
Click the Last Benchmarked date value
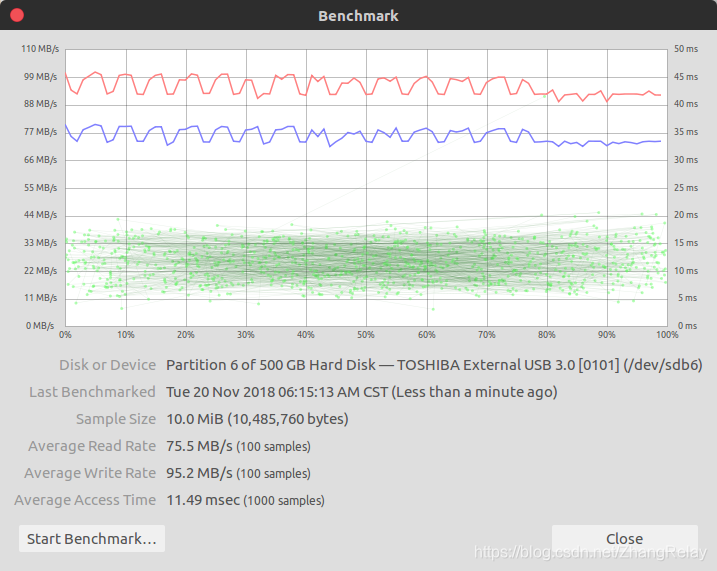point(361,392)
